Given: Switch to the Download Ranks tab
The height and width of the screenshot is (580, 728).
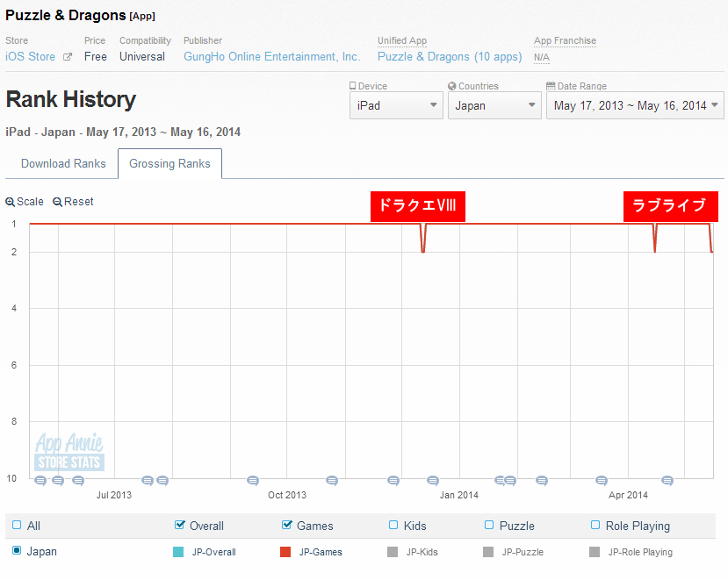Looking at the screenshot, I should coord(63,164).
